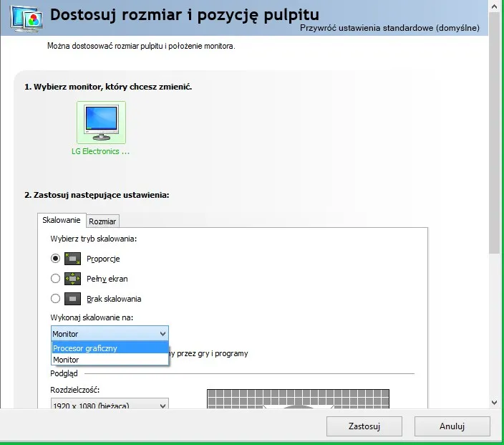
Task: Click the NVIDIA desktop size header icon
Action: pos(26,19)
